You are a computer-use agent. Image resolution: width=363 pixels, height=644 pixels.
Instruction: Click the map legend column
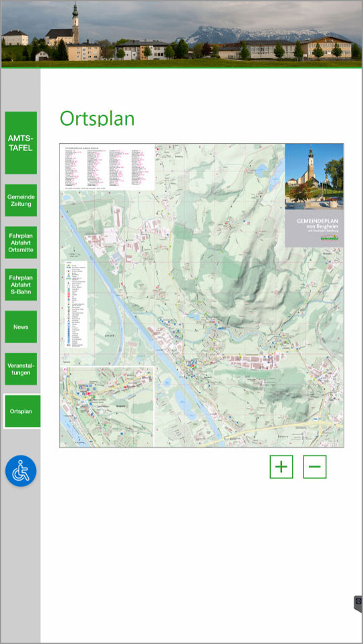point(76,304)
